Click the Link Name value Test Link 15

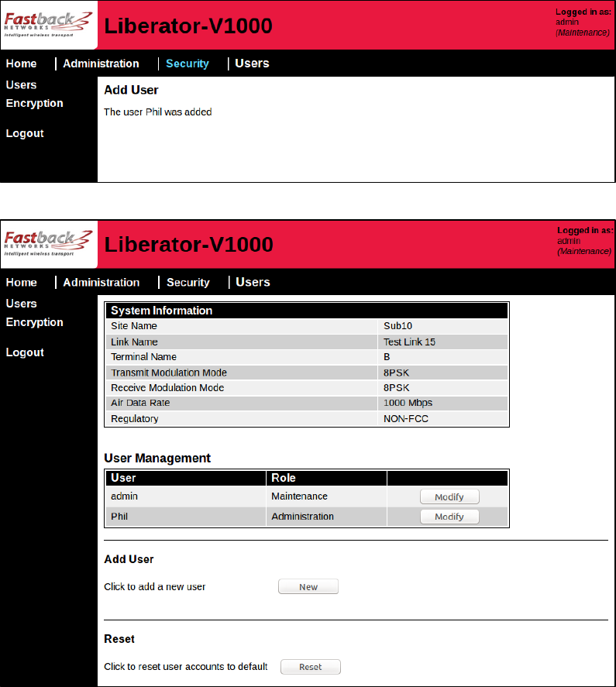pos(409,342)
